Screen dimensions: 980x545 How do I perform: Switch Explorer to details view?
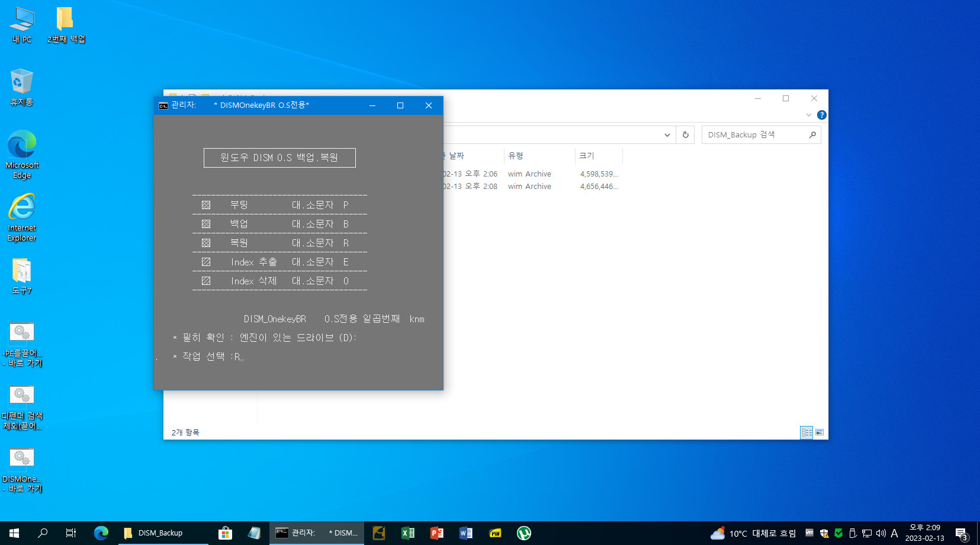(807, 432)
